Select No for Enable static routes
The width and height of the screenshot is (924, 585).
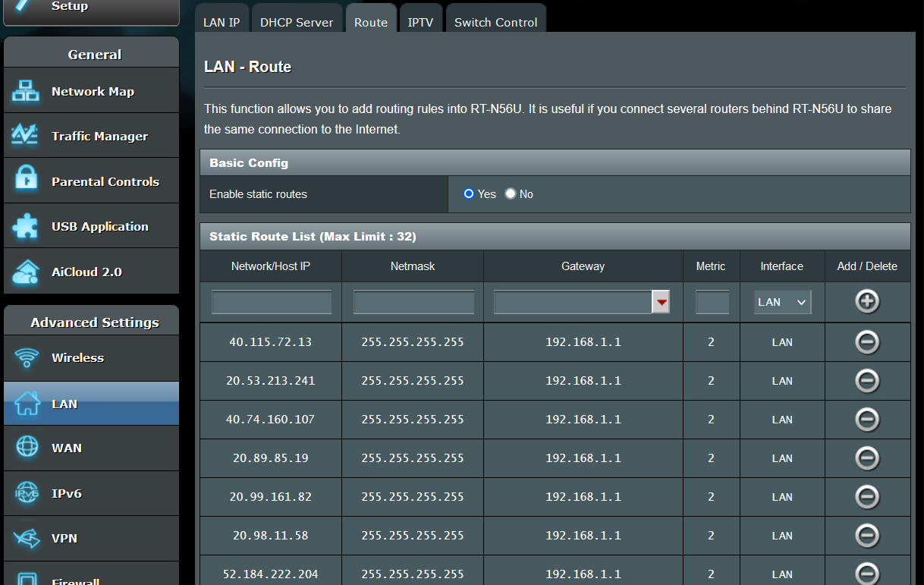[x=511, y=194]
